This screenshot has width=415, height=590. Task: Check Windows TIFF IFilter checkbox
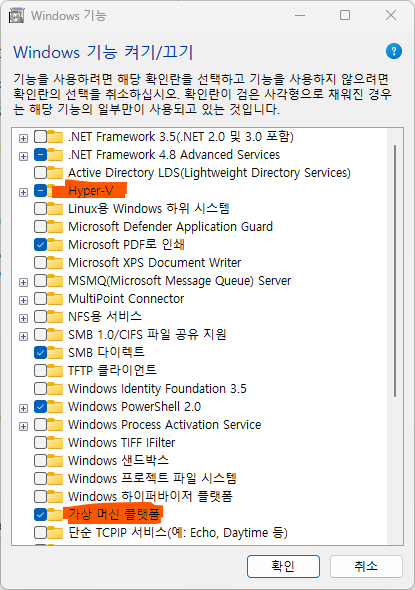point(40,442)
